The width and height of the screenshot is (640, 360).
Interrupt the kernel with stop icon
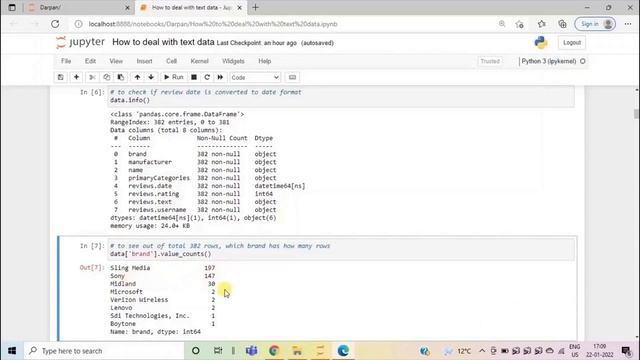[194, 77]
